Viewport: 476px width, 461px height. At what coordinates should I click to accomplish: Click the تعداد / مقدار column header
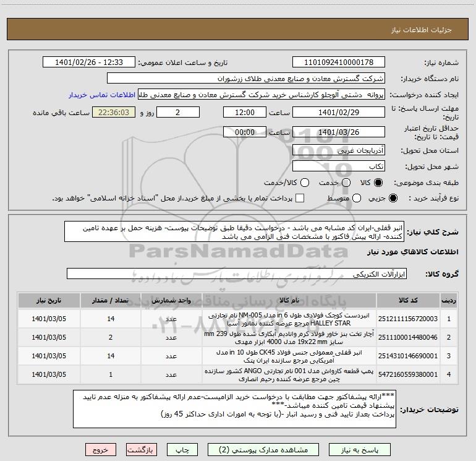point(111,301)
